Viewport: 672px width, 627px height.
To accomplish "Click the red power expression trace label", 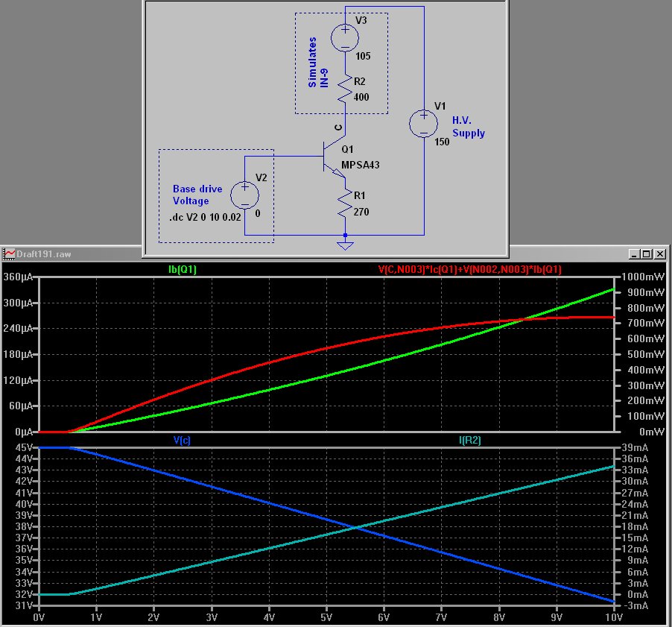I will [x=469, y=269].
